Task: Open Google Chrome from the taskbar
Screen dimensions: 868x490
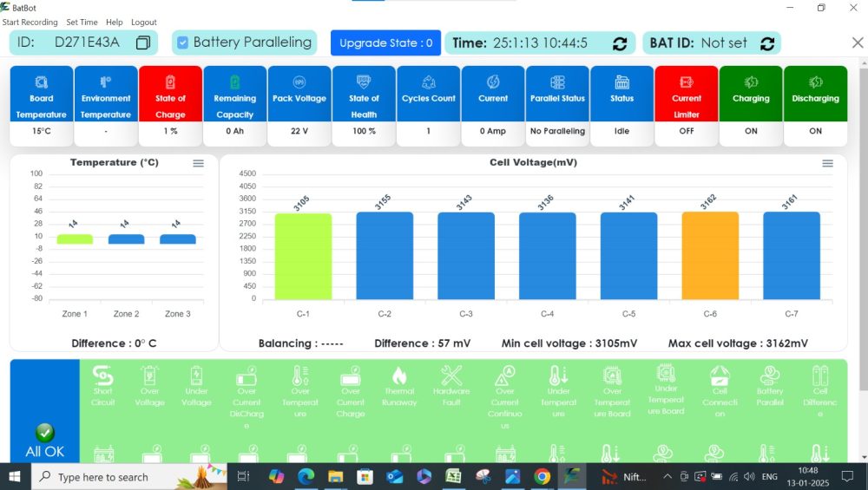Action: [542, 476]
